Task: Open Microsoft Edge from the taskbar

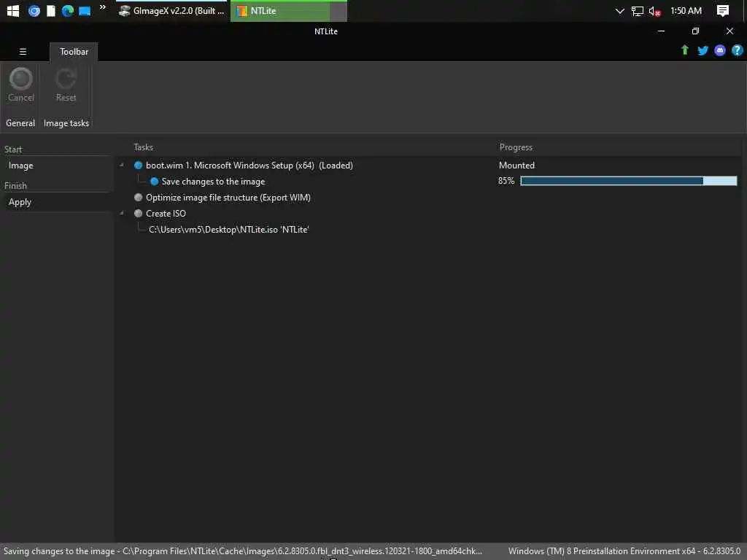Action: tap(68, 10)
